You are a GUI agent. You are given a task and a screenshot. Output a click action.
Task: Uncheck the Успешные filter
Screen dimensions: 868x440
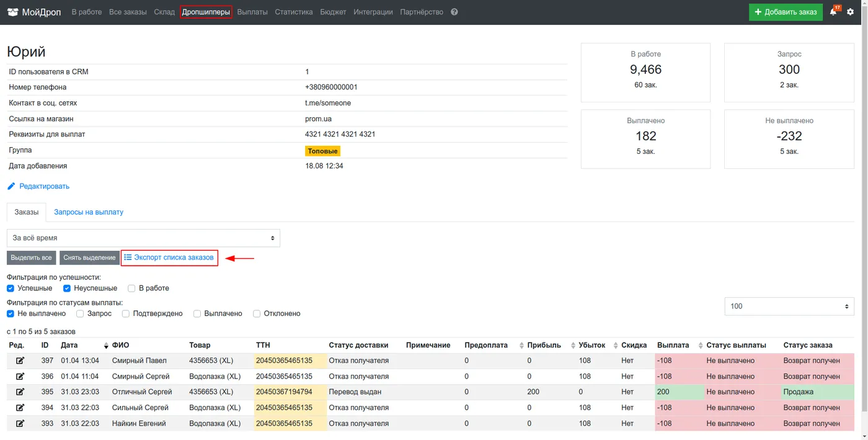point(11,288)
